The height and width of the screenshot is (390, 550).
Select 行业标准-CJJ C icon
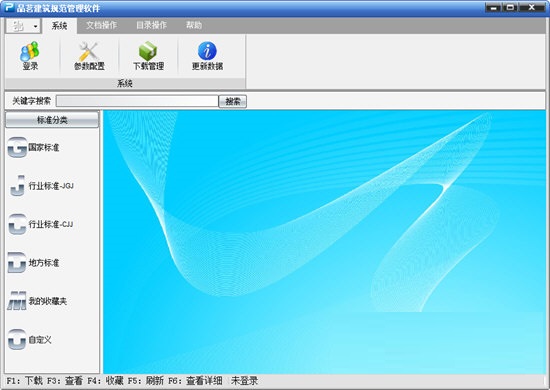coord(17,224)
